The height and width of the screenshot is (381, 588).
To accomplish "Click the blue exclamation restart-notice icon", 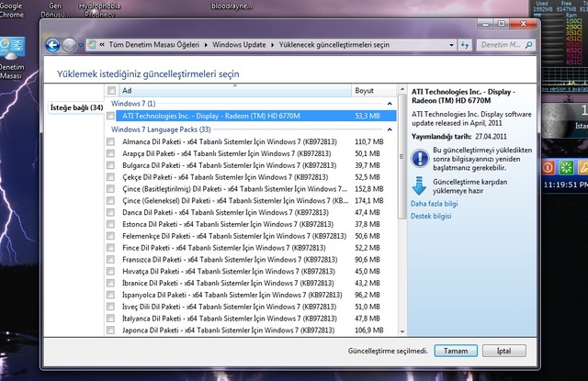I will [x=420, y=158].
